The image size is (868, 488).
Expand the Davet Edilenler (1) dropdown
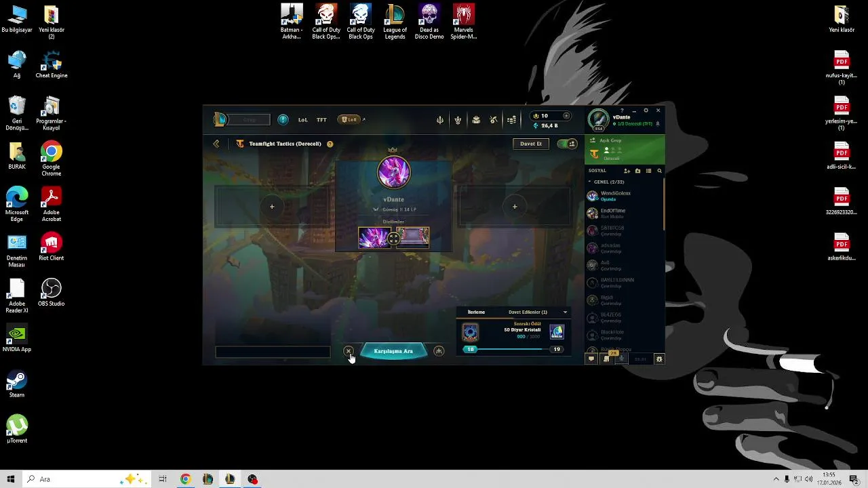point(565,312)
